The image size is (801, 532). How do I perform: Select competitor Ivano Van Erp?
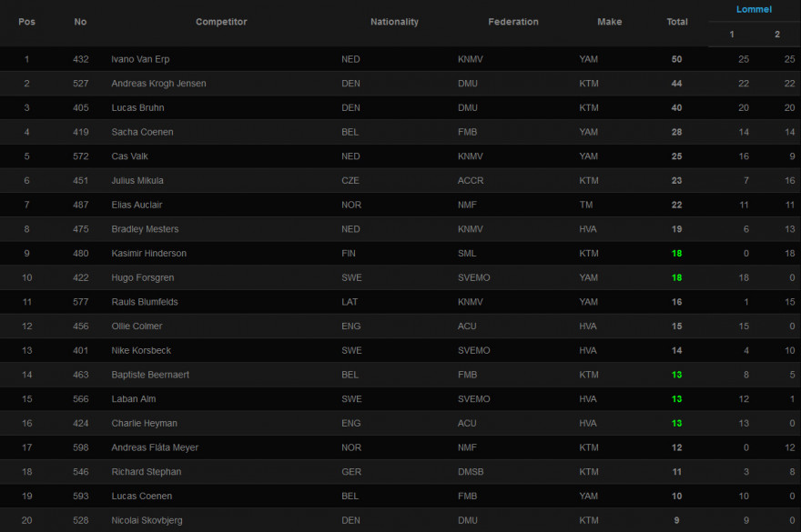(140, 59)
